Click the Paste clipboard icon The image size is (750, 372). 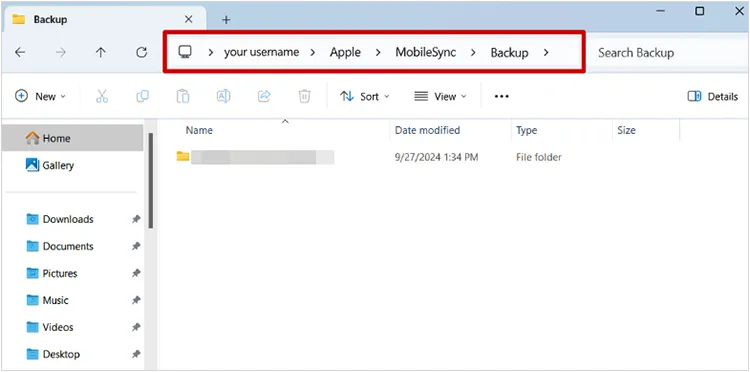[x=183, y=96]
